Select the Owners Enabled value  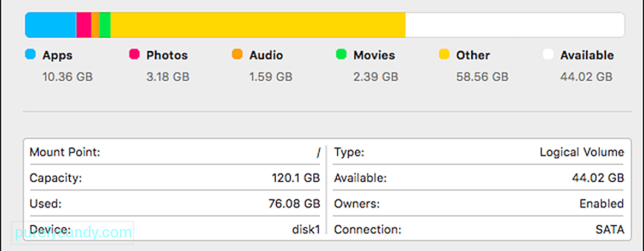tap(602, 204)
